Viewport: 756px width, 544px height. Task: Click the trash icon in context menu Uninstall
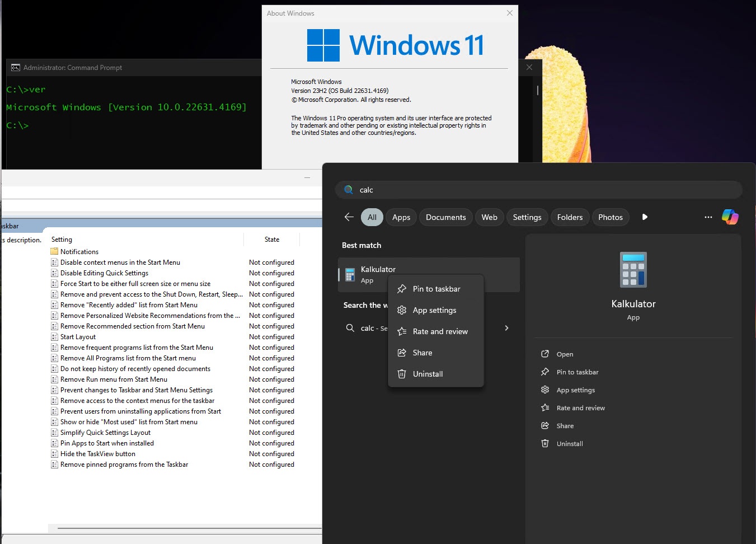(x=402, y=374)
